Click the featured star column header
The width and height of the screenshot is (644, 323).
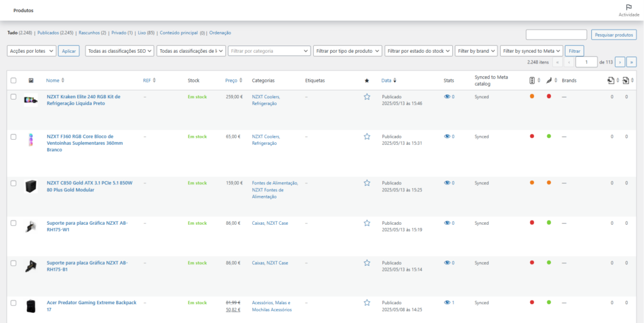click(367, 81)
